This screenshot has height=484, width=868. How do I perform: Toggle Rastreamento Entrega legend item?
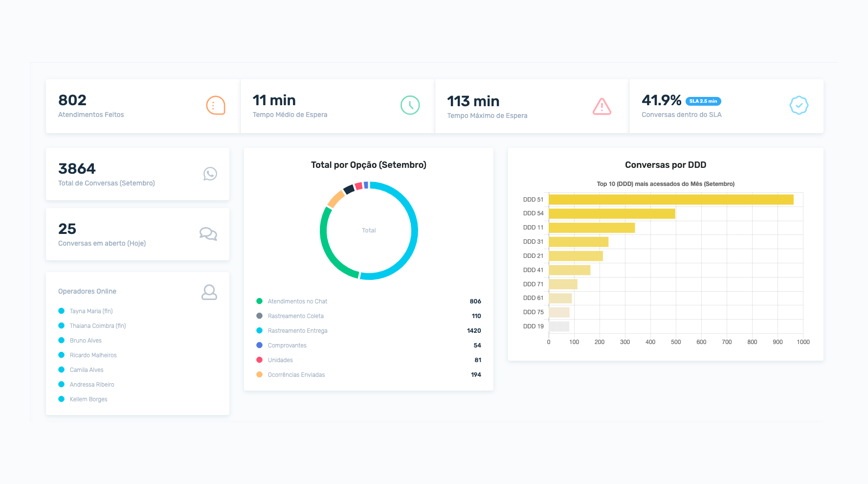coord(297,331)
